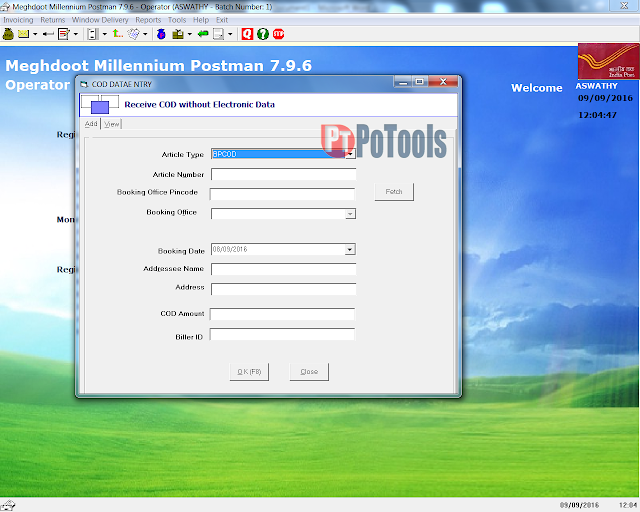Click the India Post logo

608,61
